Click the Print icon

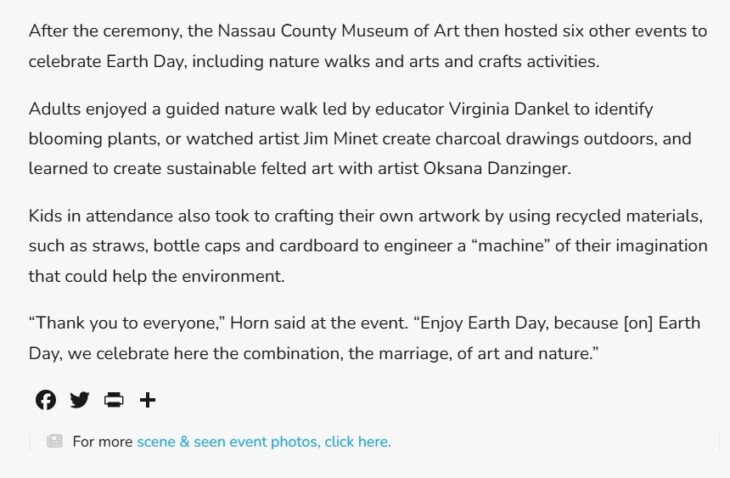(114, 400)
